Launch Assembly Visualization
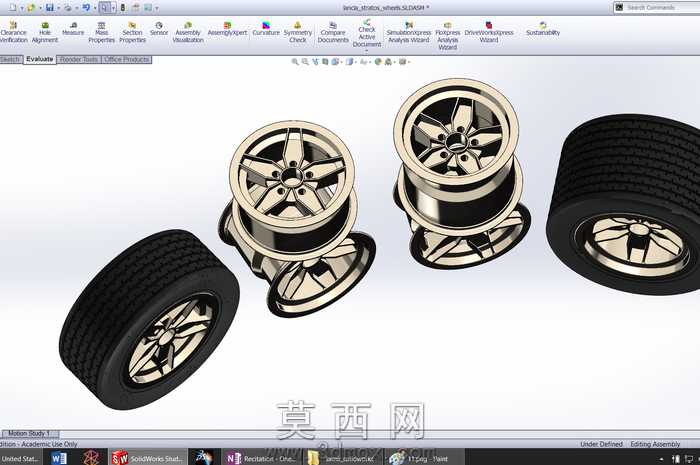Viewport: 700px width, 465px height. point(188,32)
